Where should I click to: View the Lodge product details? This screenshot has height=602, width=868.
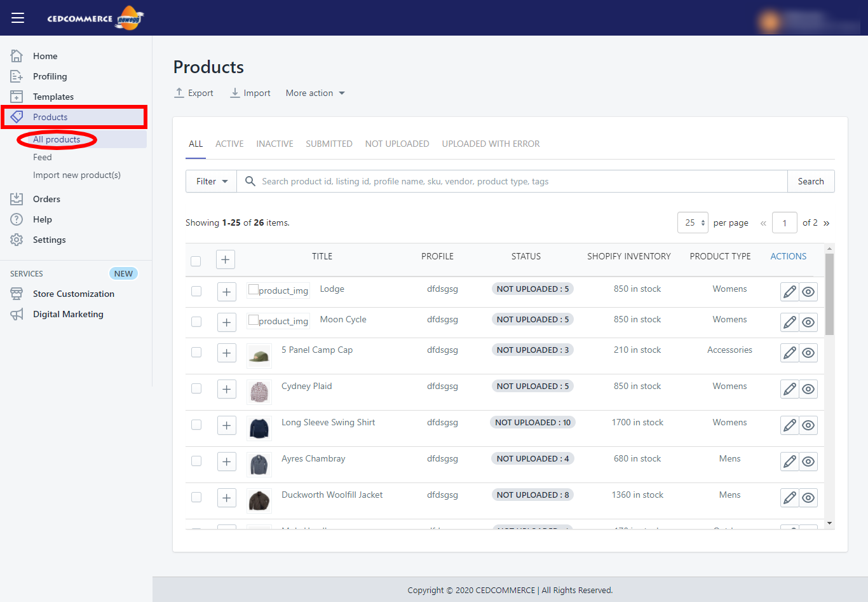[808, 292]
